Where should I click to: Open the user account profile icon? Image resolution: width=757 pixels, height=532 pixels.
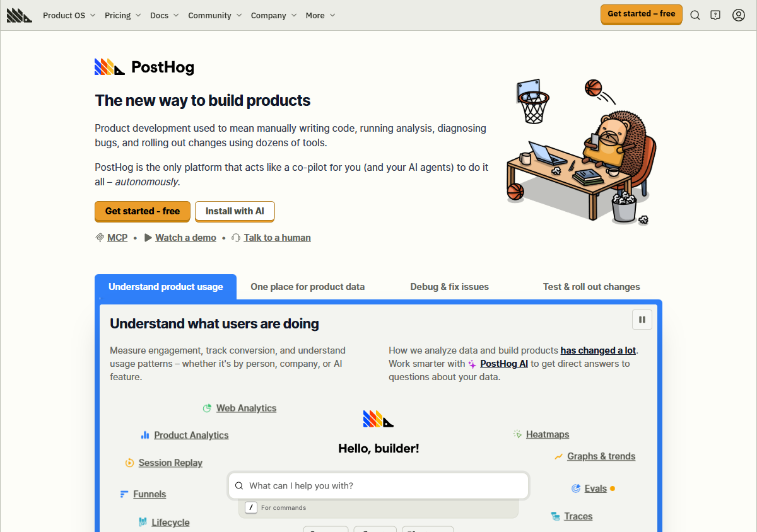(x=739, y=15)
